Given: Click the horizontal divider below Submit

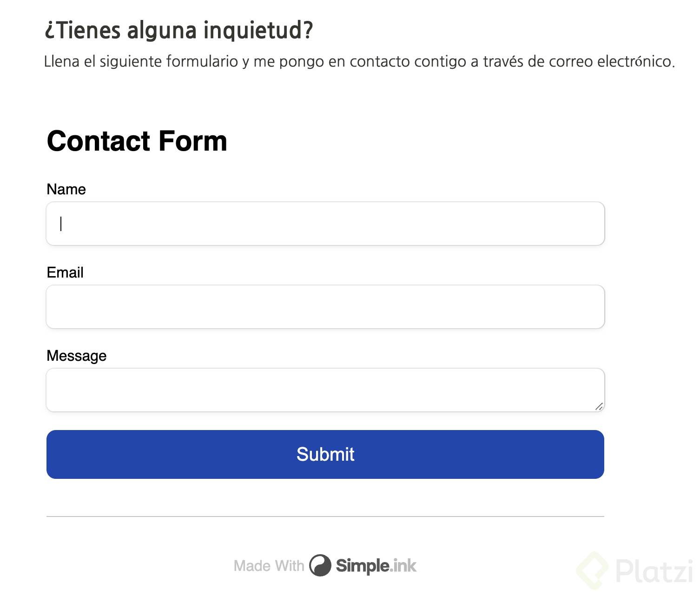Looking at the screenshot, I should click(325, 517).
